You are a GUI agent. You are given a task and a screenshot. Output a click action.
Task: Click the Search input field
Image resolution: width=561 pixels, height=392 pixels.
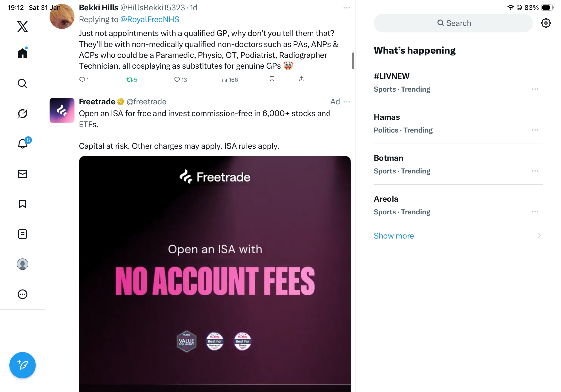(x=453, y=23)
